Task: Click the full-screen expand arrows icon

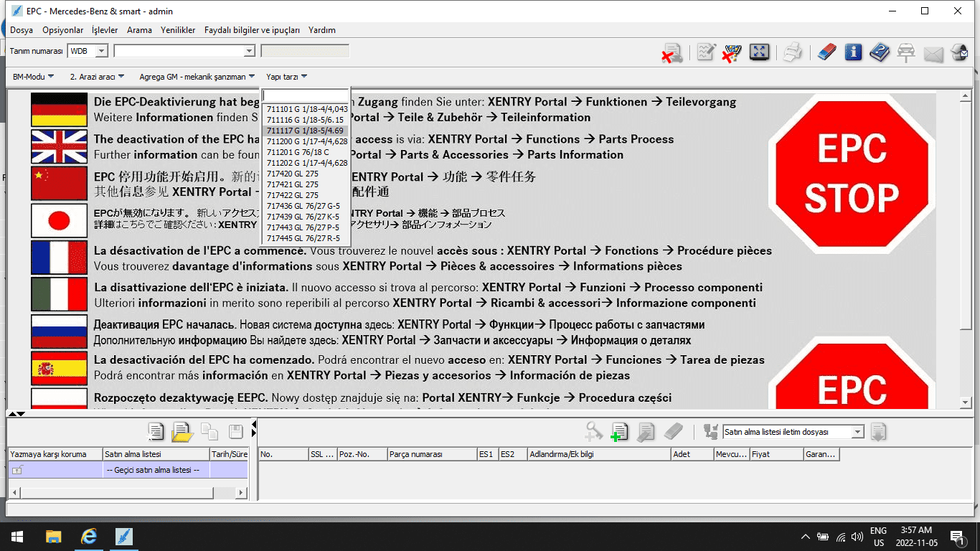Action: click(x=759, y=52)
